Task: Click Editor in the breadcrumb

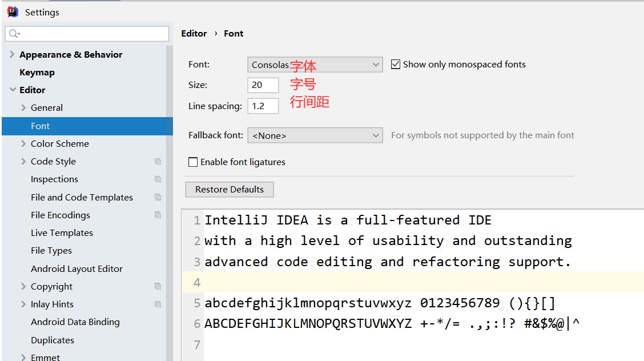Action: [x=194, y=34]
